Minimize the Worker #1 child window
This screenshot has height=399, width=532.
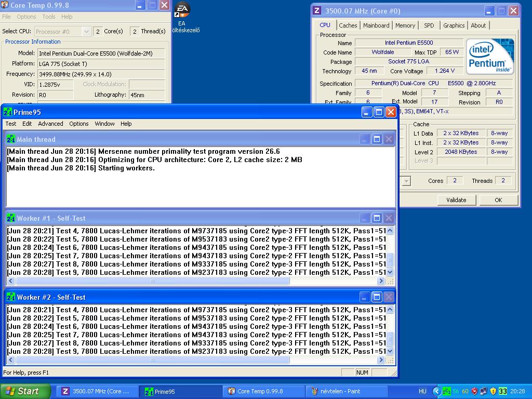[x=364, y=218]
